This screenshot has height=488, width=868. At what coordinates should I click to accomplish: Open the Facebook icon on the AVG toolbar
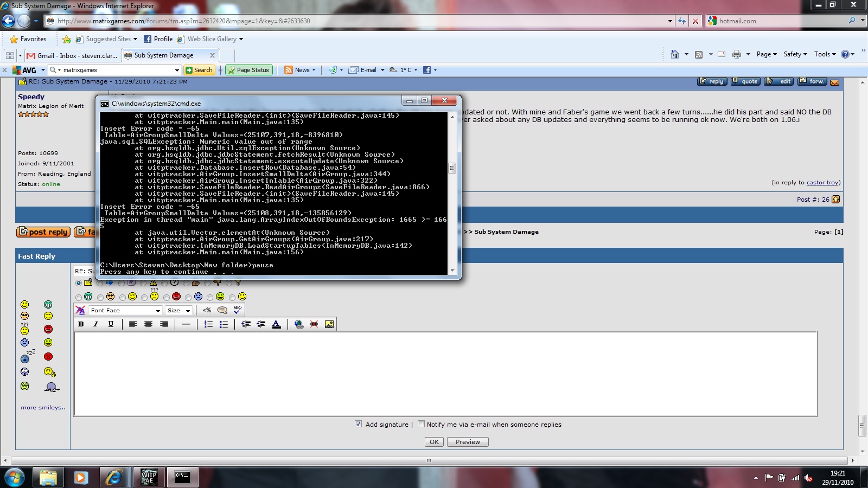[427, 70]
